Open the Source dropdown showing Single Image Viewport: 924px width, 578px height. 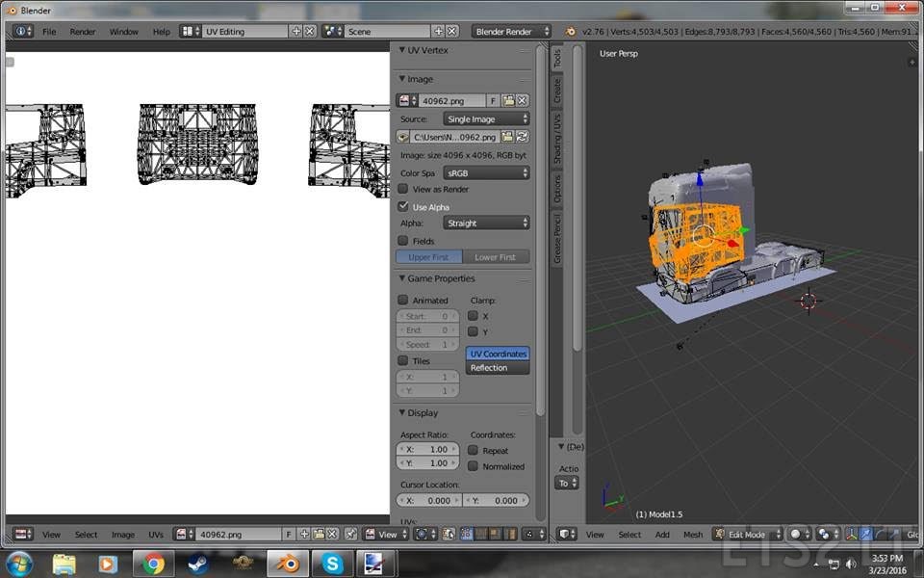[x=486, y=117]
